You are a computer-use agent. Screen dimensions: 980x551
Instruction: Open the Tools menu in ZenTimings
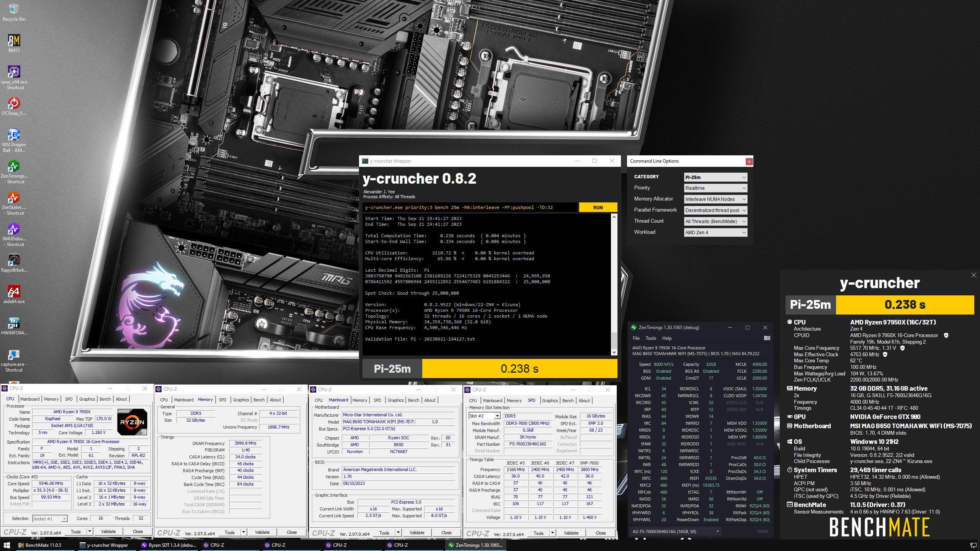click(651, 338)
